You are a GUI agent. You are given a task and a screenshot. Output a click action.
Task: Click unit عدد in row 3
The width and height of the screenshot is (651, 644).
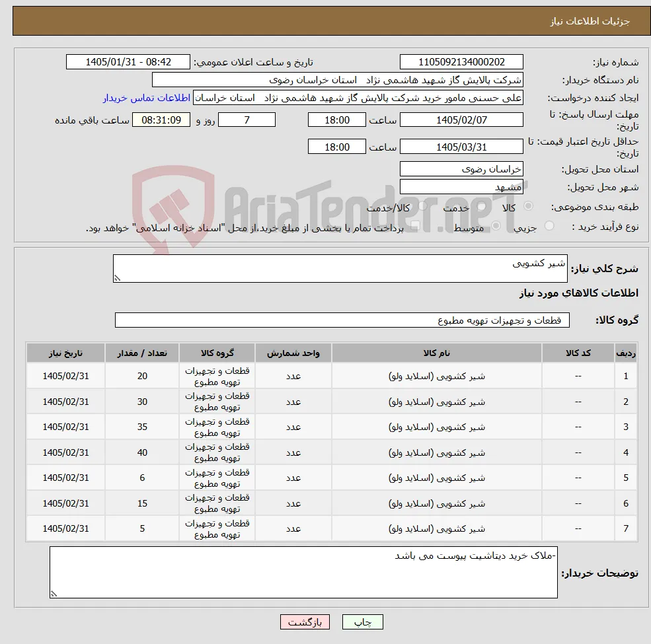pyautogui.click(x=293, y=427)
